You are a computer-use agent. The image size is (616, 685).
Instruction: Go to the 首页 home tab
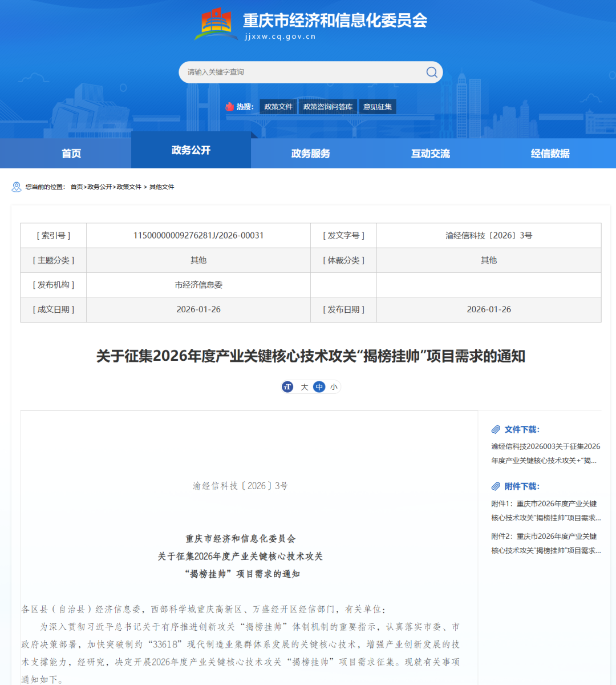71,153
